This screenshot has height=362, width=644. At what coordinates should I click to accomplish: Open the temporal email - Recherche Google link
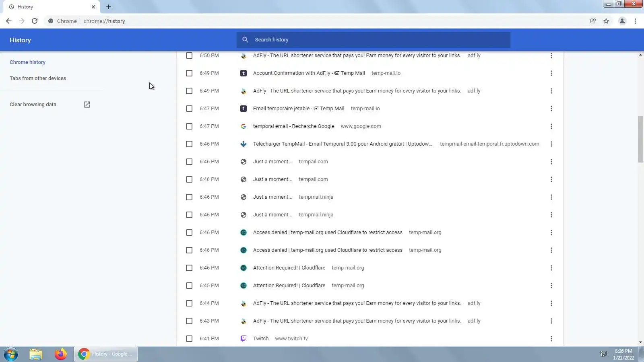(294, 126)
